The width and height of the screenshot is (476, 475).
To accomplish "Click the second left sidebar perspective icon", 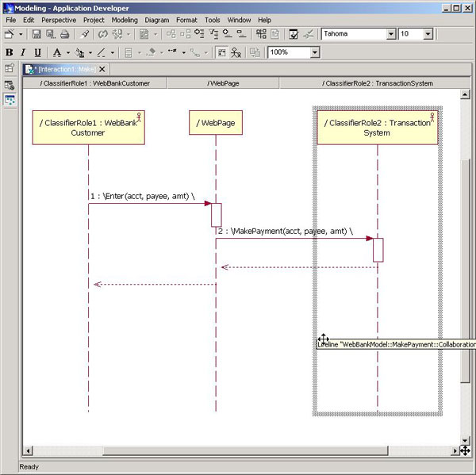I will tap(10, 86).
